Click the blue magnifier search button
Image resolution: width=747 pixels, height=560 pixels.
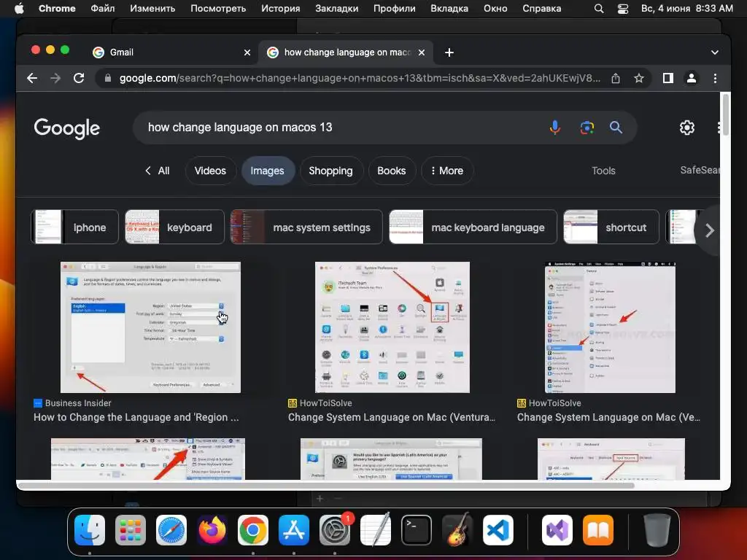(x=616, y=127)
